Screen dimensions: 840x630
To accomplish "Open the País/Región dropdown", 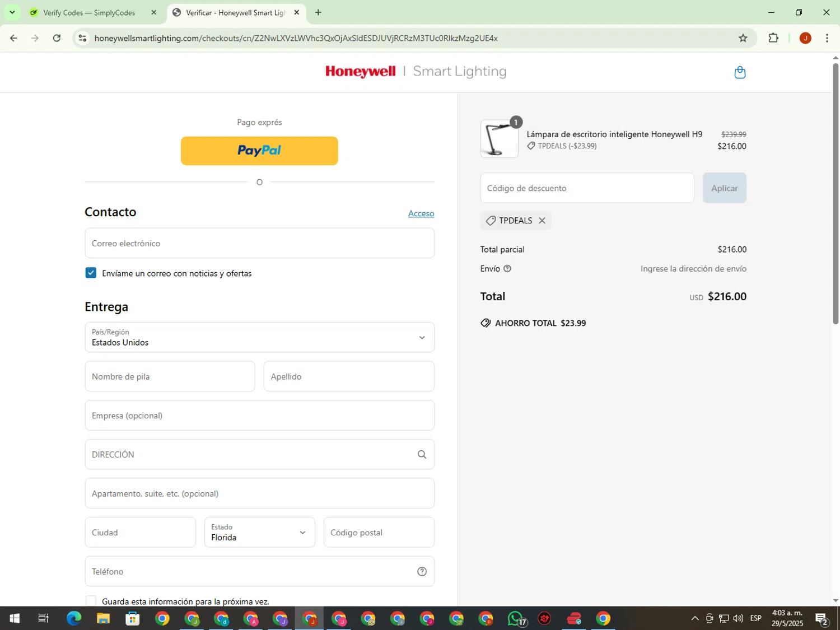I will 259,337.
